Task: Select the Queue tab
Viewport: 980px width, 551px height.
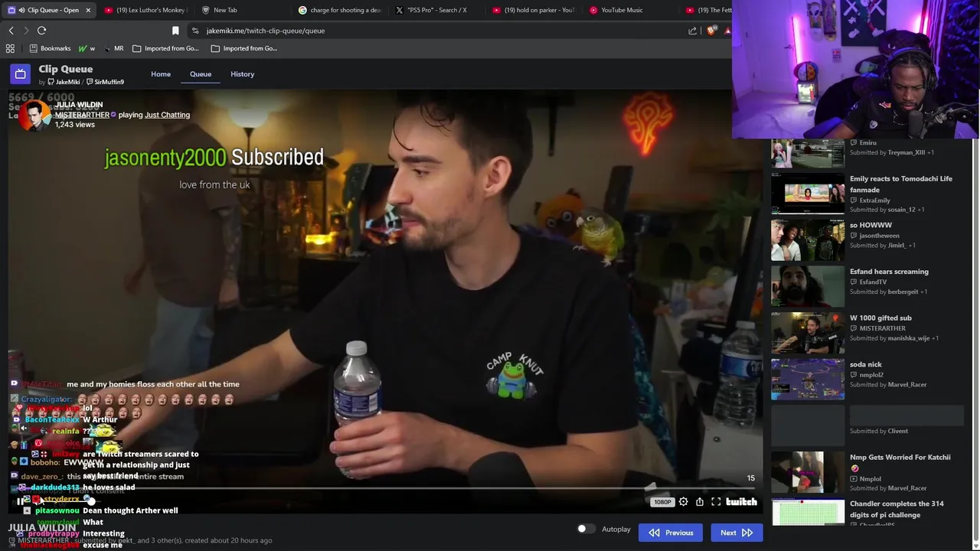Action: click(x=201, y=74)
